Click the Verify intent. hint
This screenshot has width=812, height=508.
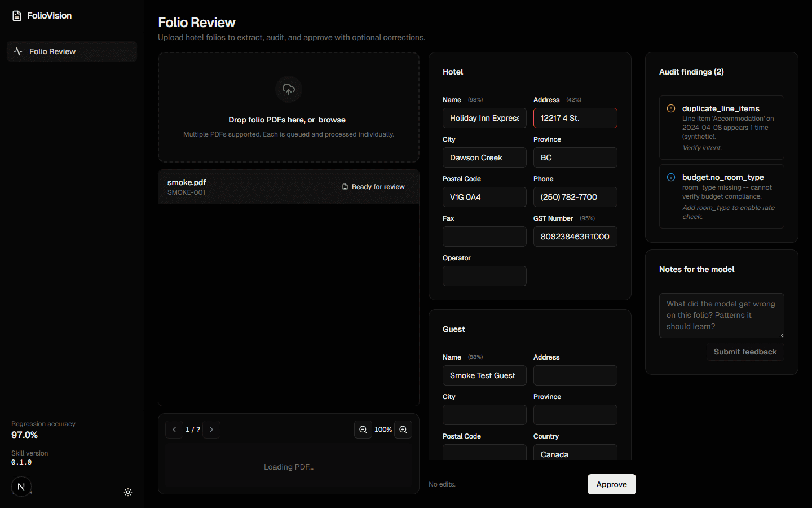[x=702, y=148]
